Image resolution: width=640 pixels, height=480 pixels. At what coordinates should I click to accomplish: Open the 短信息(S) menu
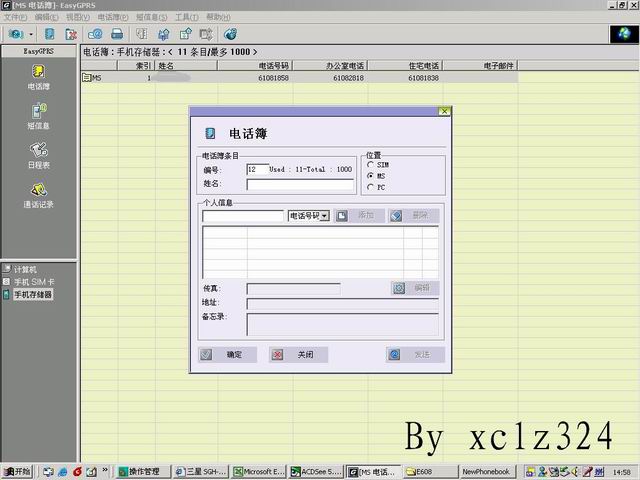(x=151, y=17)
